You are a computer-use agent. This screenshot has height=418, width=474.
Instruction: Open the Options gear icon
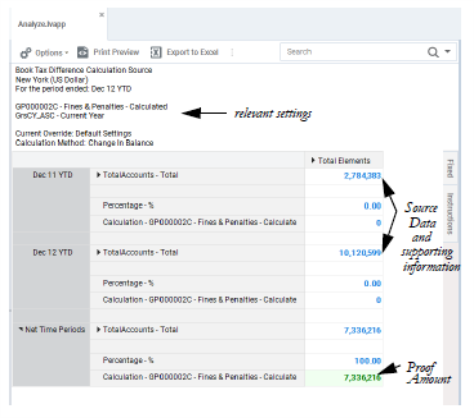[x=26, y=53]
